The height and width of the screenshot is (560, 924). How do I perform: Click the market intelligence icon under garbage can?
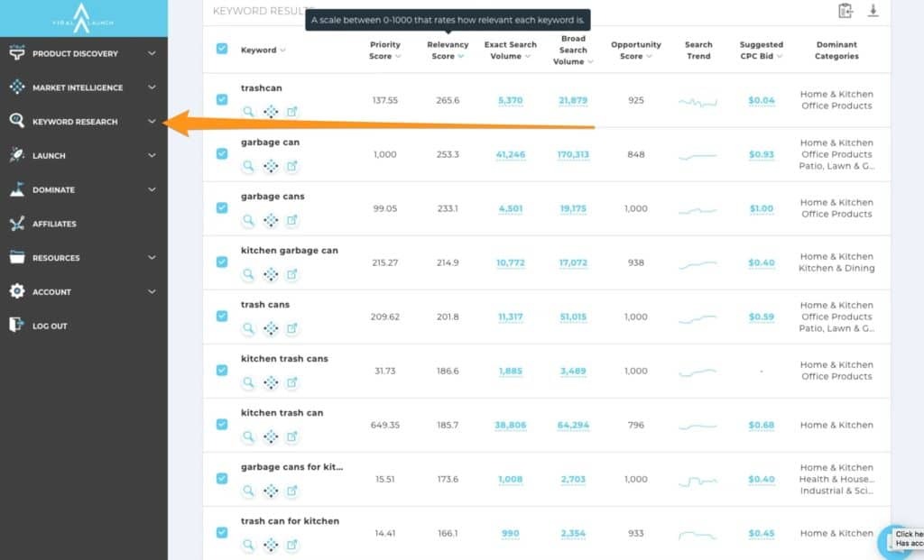(x=270, y=166)
